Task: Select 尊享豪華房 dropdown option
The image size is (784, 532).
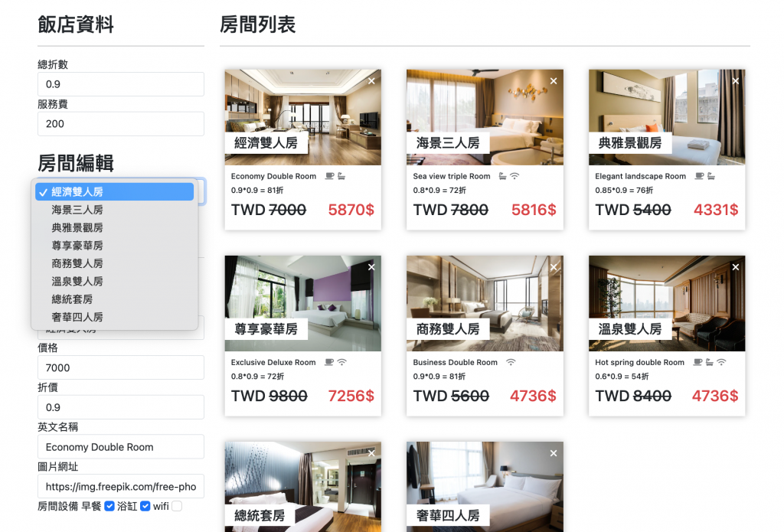Action: pyautogui.click(x=115, y=246)
